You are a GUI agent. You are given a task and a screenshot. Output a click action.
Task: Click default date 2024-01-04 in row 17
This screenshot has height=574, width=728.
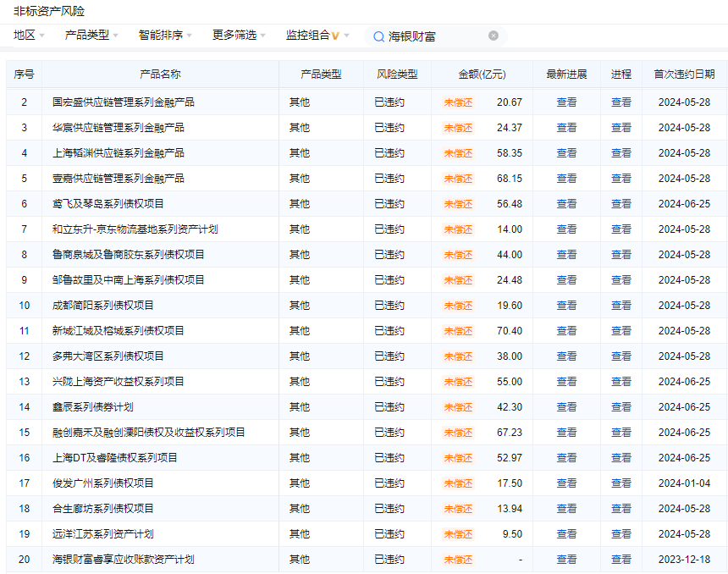pyautogui.click(x=684, y=483)
